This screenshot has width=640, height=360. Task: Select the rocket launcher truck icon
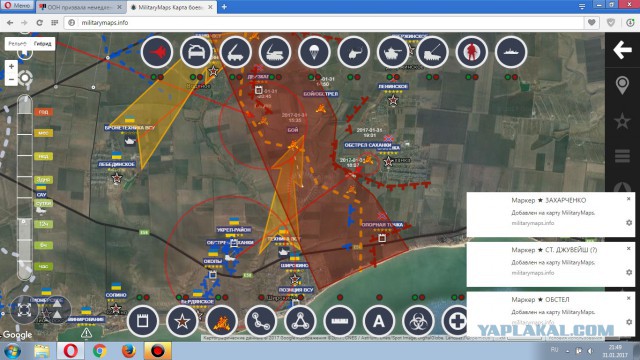236,52
